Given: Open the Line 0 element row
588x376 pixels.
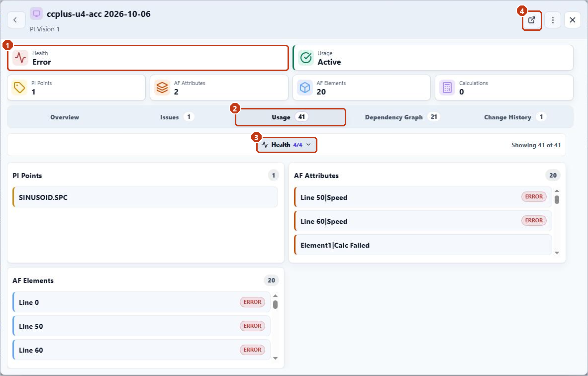Looking at the screenshot, I should (x=141, y=302).
